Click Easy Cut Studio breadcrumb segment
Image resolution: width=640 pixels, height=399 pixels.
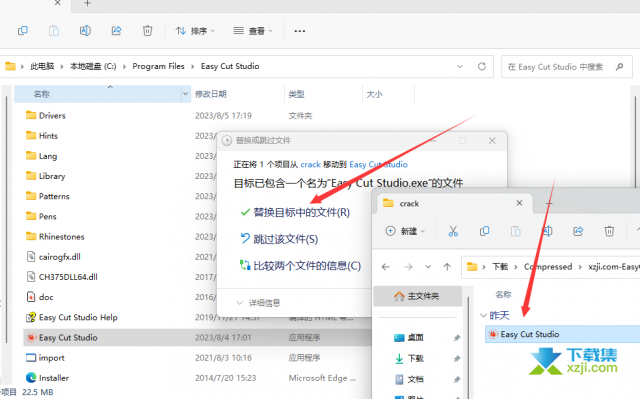[230, 66]
